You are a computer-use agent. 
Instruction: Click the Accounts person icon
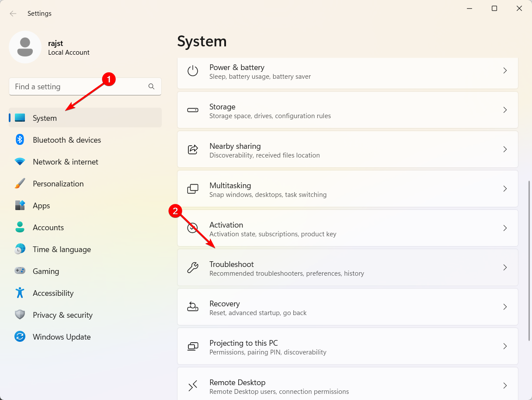[20, 227]
